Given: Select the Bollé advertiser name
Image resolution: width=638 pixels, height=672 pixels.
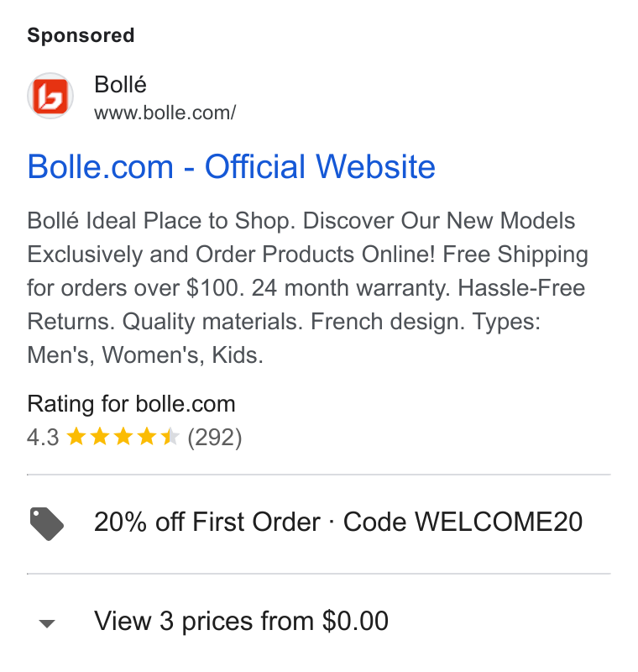Looking at the screenshot, I should click(120, 85).
